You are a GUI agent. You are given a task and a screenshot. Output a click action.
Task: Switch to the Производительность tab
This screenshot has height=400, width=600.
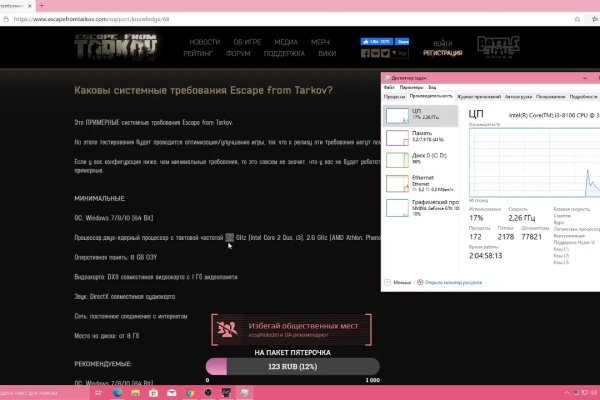point(431,96)
